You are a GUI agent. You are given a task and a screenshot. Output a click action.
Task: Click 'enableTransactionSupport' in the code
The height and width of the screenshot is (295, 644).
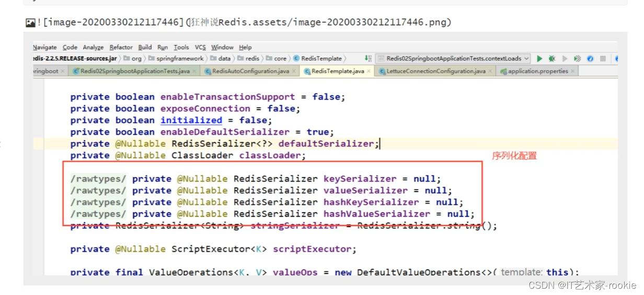pyautogui.click(x=228, y=97)
